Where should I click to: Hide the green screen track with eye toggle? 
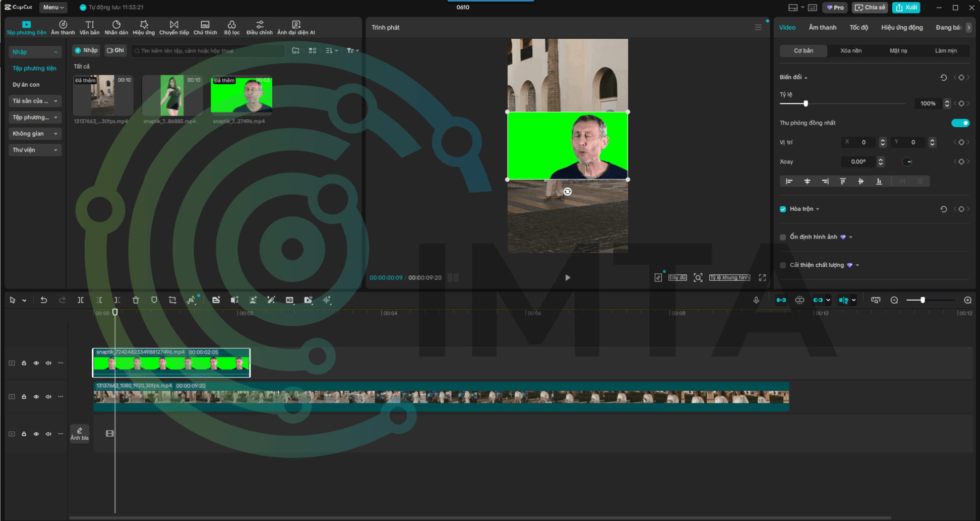[x=36, y=363]
